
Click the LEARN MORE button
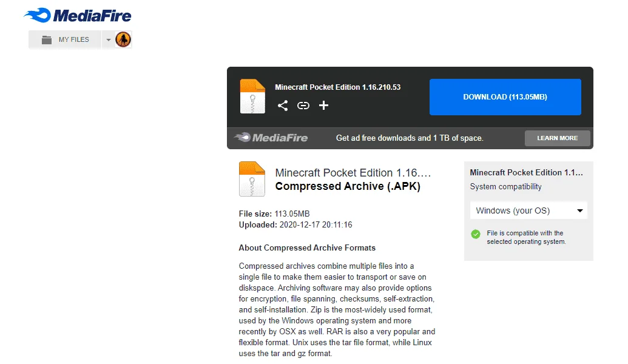point(557,138)
